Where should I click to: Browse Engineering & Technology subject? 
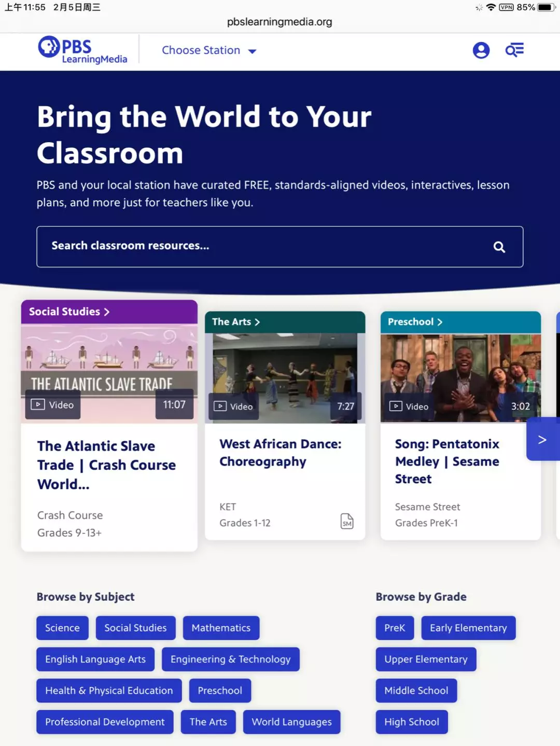tap(230, 659)
